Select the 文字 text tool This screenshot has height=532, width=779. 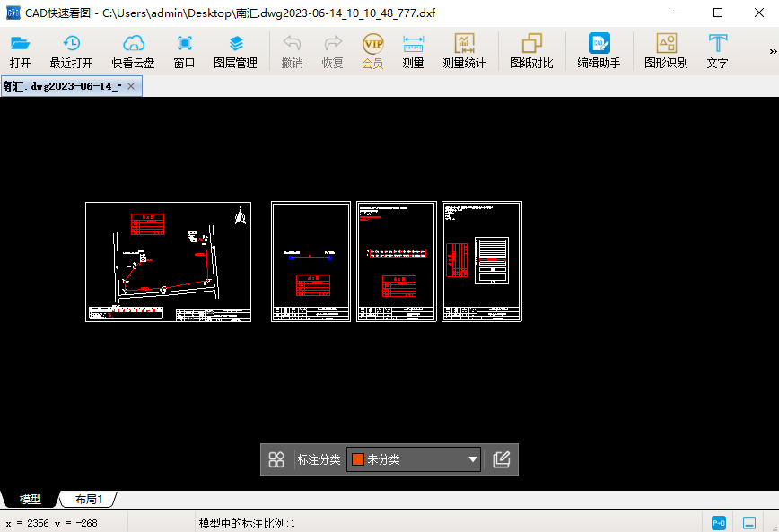[x=717, y=51]
